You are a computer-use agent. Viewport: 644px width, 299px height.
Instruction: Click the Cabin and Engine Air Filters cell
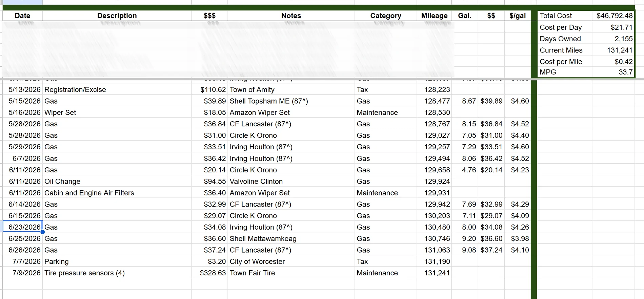pyautogui.click(x=117, y=193)
